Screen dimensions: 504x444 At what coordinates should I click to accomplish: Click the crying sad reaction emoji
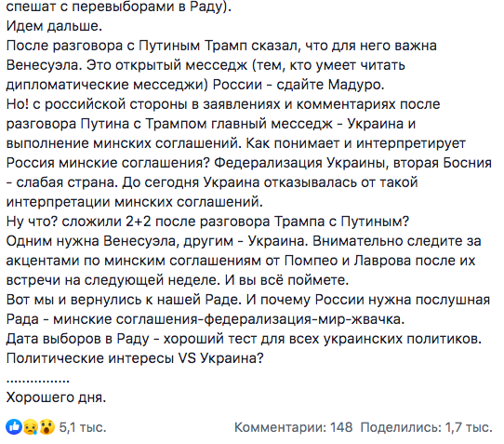31,427
